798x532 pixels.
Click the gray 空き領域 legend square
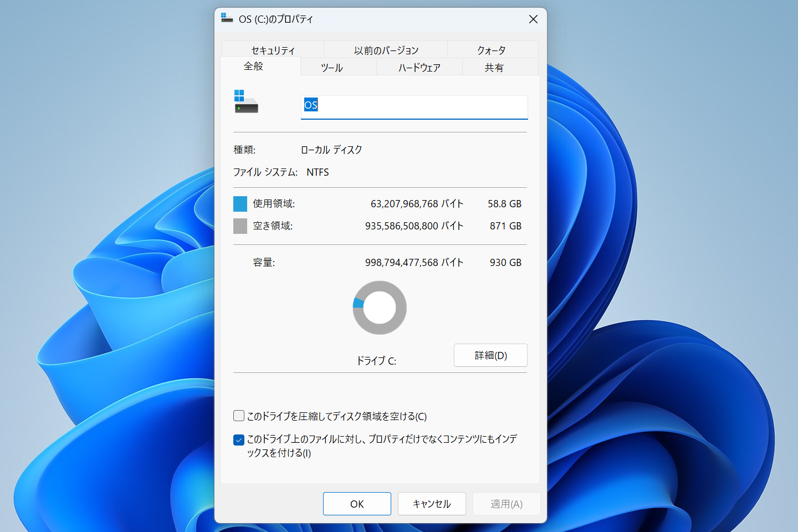pyautogui.click(x=239, y=226)
